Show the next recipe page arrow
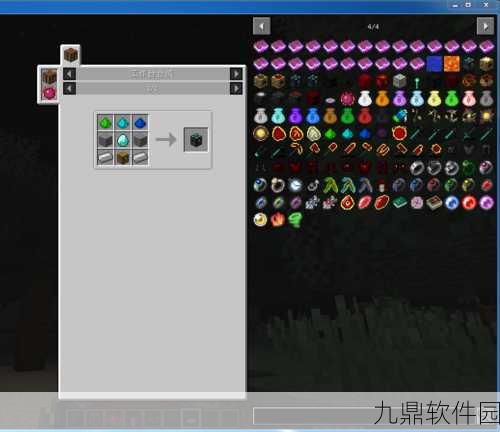Screen dimensions: 500x432 (x=236, y=89)
